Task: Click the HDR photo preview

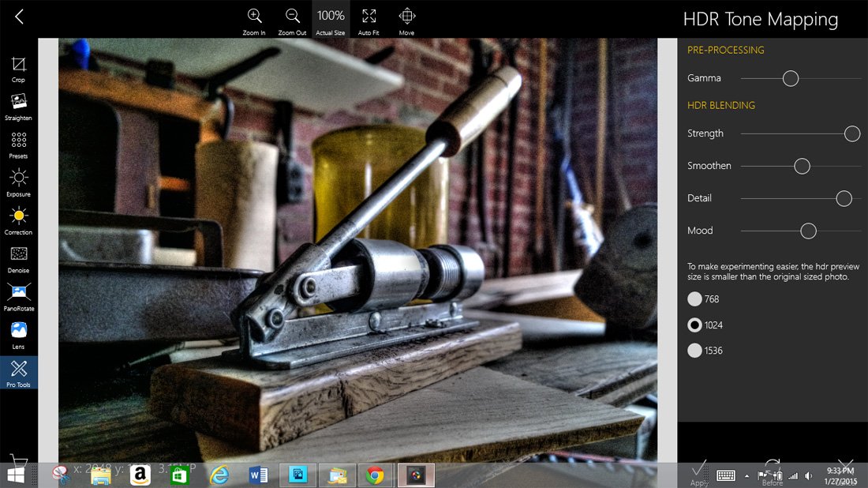Action: pos(357,250)
